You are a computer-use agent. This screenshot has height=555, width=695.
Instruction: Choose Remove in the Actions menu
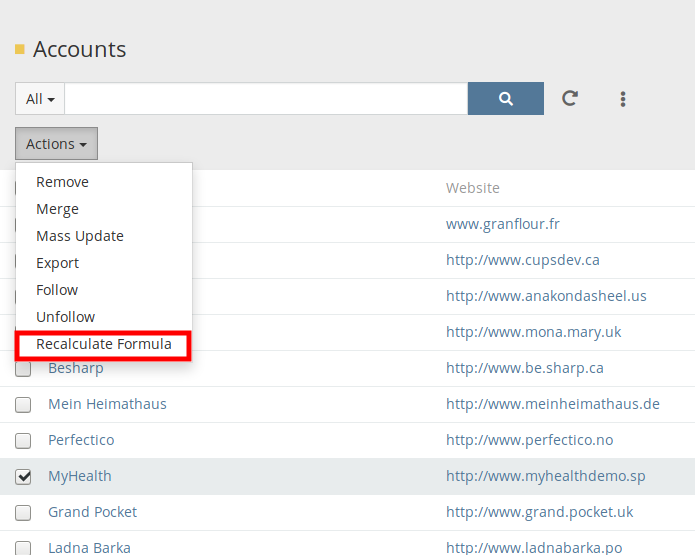point(62,182)
